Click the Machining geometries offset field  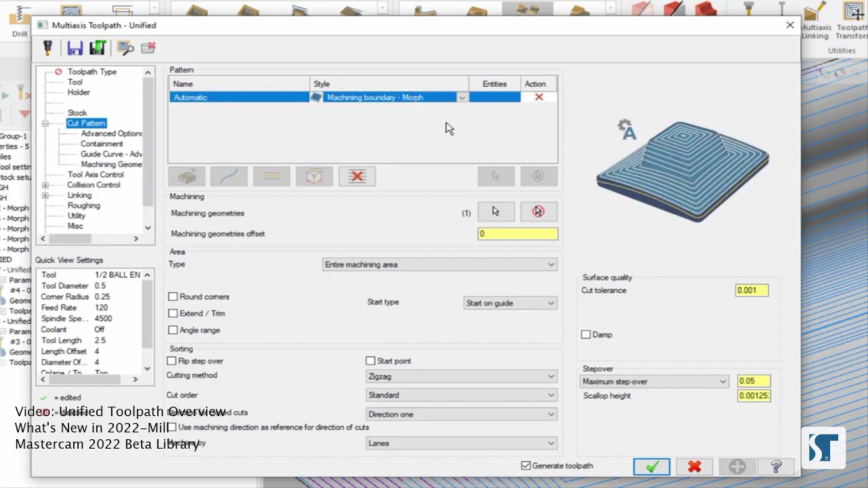click(x=517, y=234)
